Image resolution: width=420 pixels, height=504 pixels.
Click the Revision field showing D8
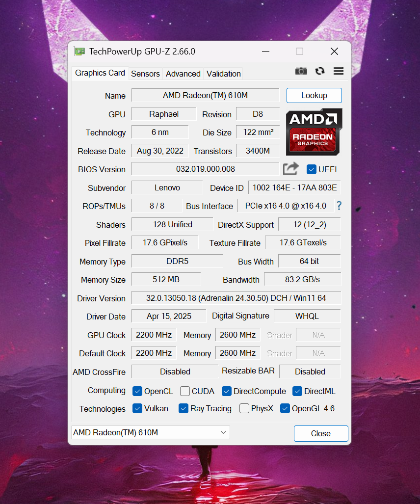coord(258,114)
